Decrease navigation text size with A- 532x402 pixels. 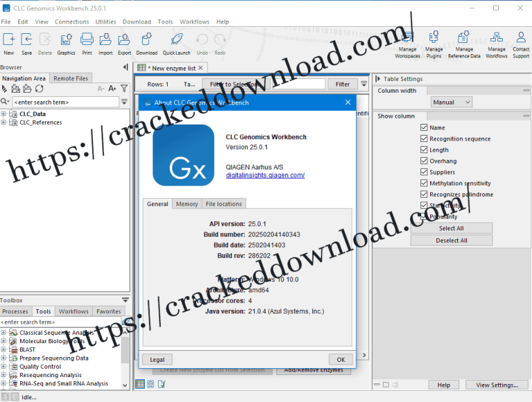tap(100, 89)
